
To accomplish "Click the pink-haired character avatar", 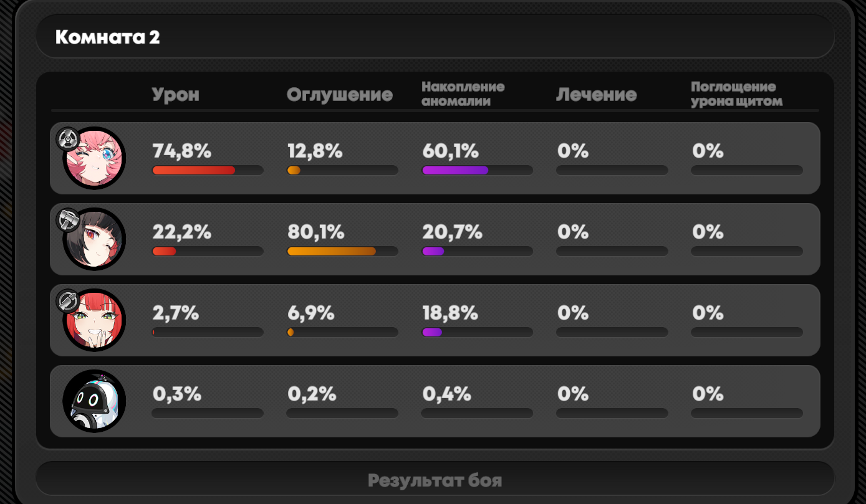I will tap(95, 158).
